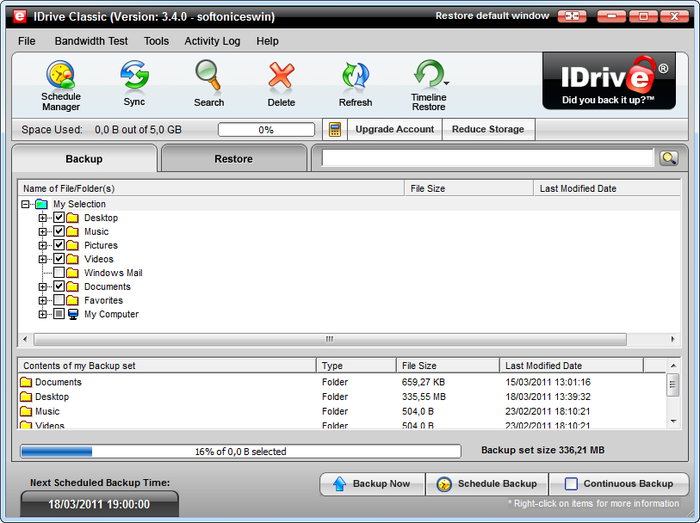Check the Windows Mail checkbox
The height and width of the screenshot is (523, 700).
(x=59, y=273)
